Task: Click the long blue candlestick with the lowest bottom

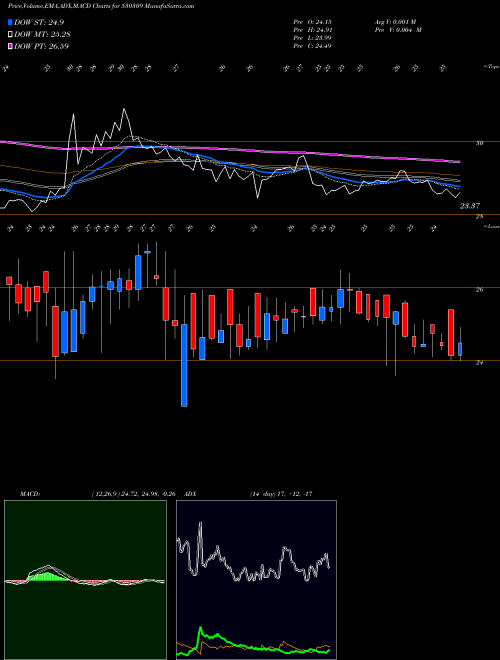Action: pos(184,365)
